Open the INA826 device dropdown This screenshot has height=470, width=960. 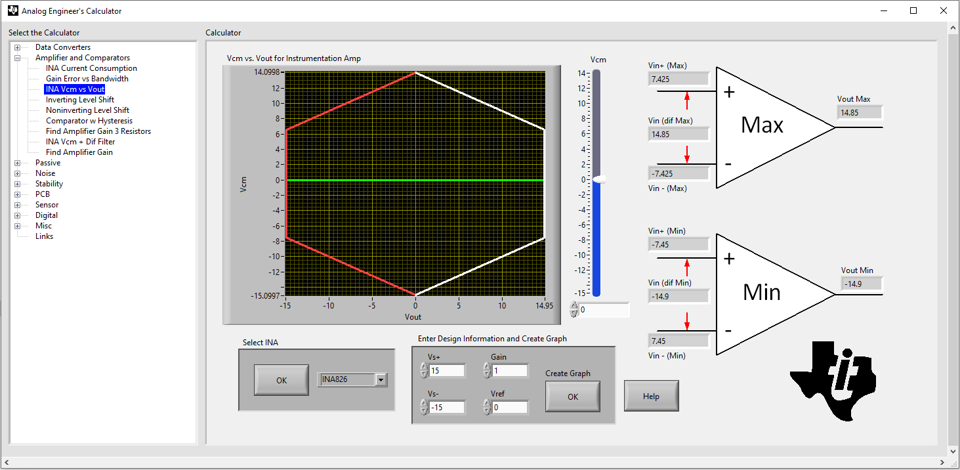[381, 379]
